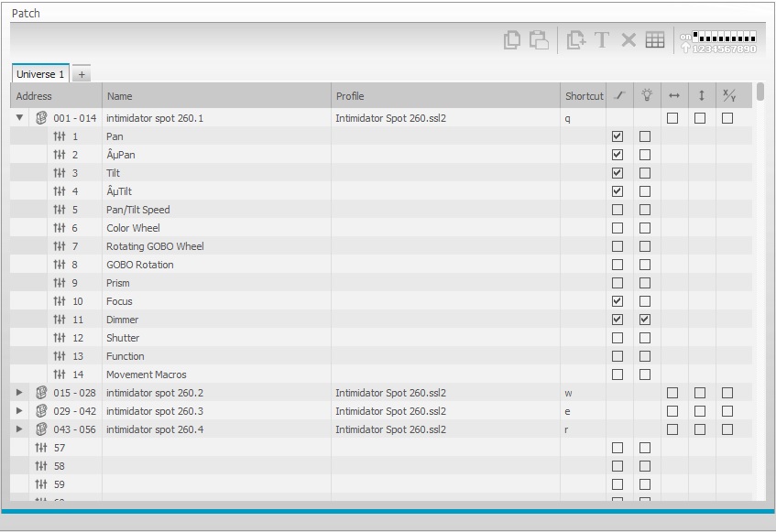The image size is (776, 532).
Task: Enable the fade checkbox for Movement Macros
Action: [618, 375]
